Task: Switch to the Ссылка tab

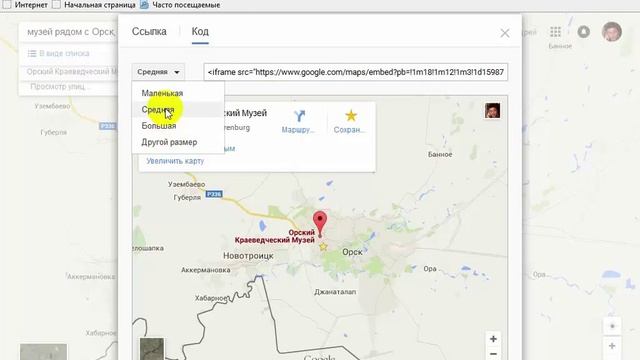Action: (x=149, y=31)
